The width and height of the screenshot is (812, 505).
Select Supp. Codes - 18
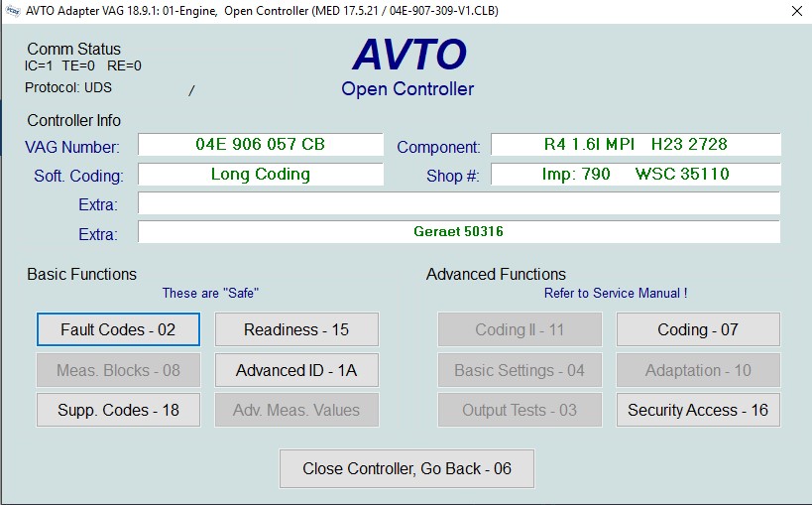tap(118, 410)
